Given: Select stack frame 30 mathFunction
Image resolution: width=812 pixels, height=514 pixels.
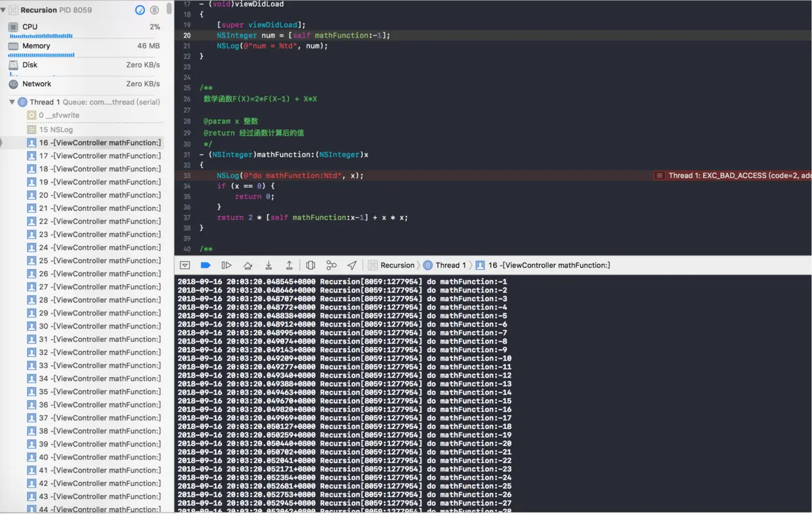Looking at the screenshot, I should [94, 326].
